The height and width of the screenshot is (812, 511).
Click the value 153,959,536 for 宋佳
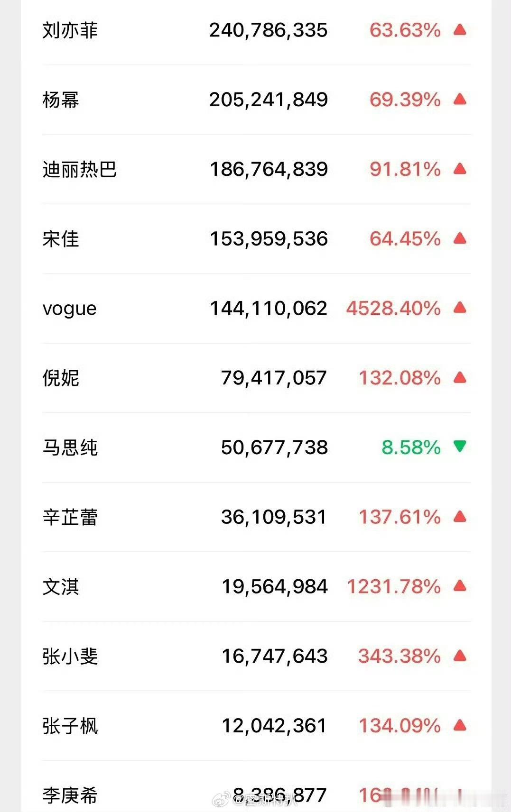tap(269, 238)
